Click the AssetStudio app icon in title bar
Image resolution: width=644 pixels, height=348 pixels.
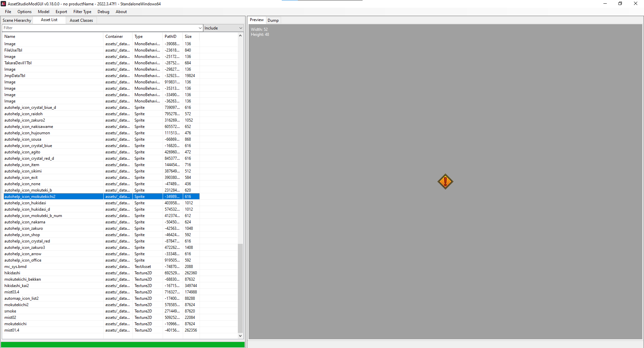pyautogui.click(x=4, y=4)
